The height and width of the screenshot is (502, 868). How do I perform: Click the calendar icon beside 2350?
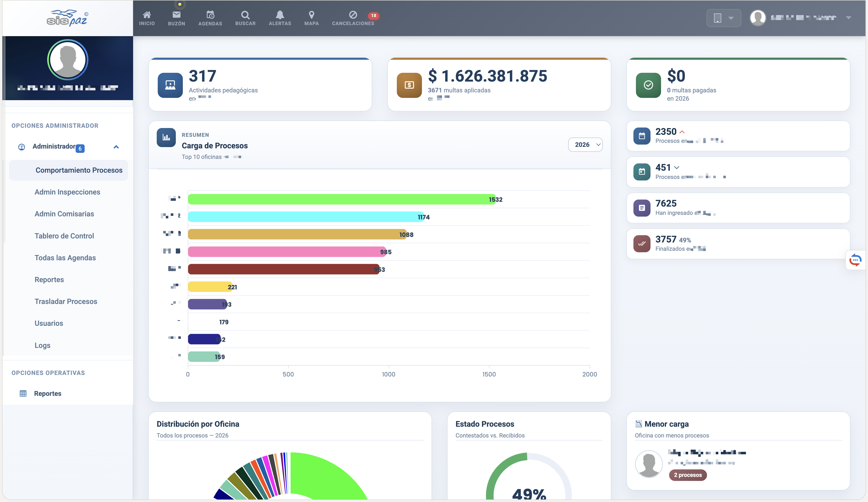pyautogui.click(x=642, y=136)
